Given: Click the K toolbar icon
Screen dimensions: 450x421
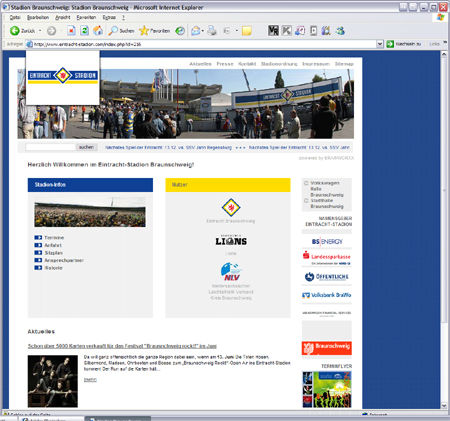Looking at the screenshot, I should click(x=287, y=31).
